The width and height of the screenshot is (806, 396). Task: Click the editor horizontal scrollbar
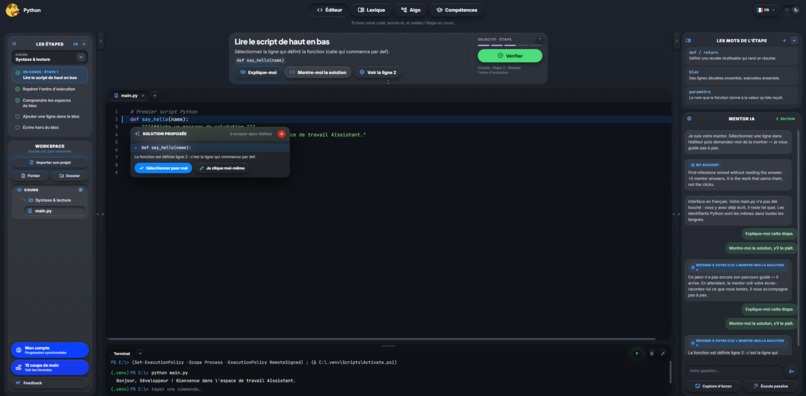coord(380,339)
